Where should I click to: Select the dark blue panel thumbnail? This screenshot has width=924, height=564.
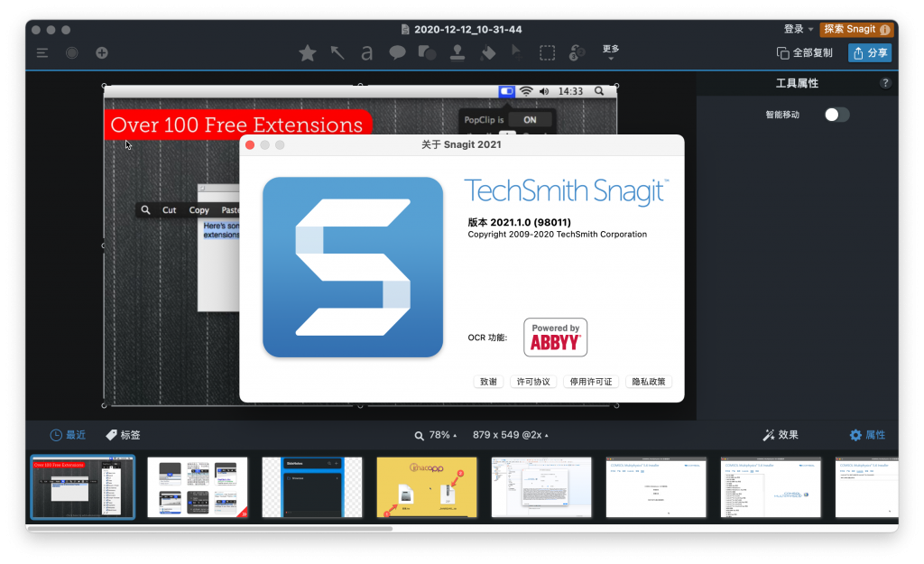[312, 487]
